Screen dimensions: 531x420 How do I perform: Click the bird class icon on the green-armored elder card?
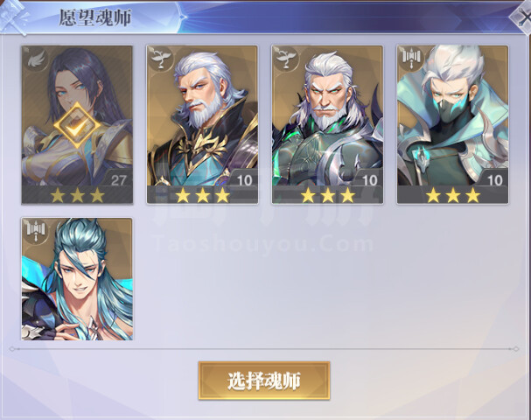(287, 59)
